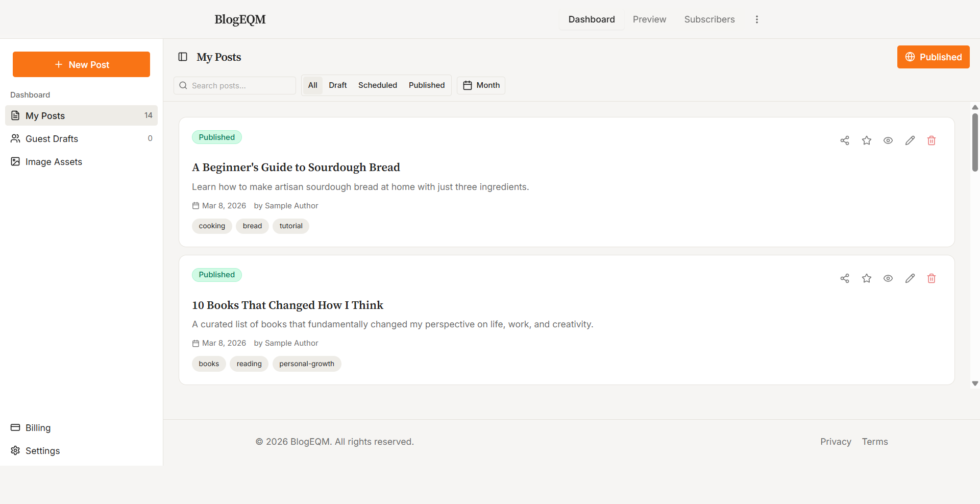Open the Dashboard nav tab
The height and width of the screenshot is (504, 980).
click(x=592, y=19)
